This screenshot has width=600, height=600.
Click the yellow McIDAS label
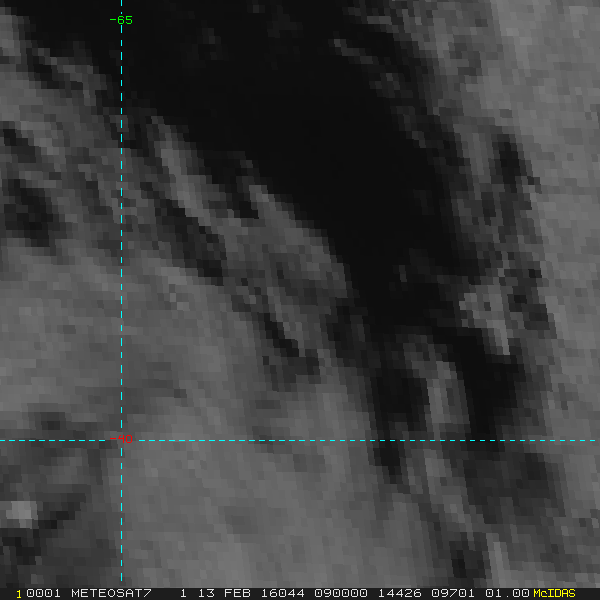click(554, 593)
